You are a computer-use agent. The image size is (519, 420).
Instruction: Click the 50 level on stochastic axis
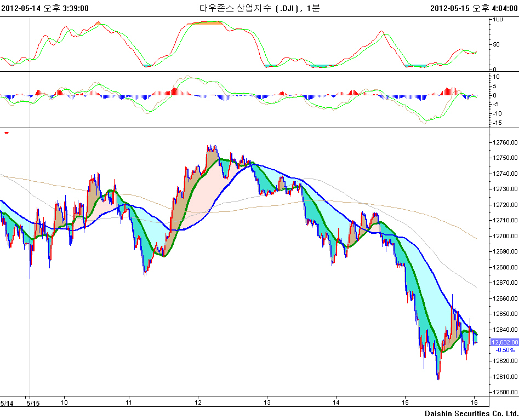(497, 44)
